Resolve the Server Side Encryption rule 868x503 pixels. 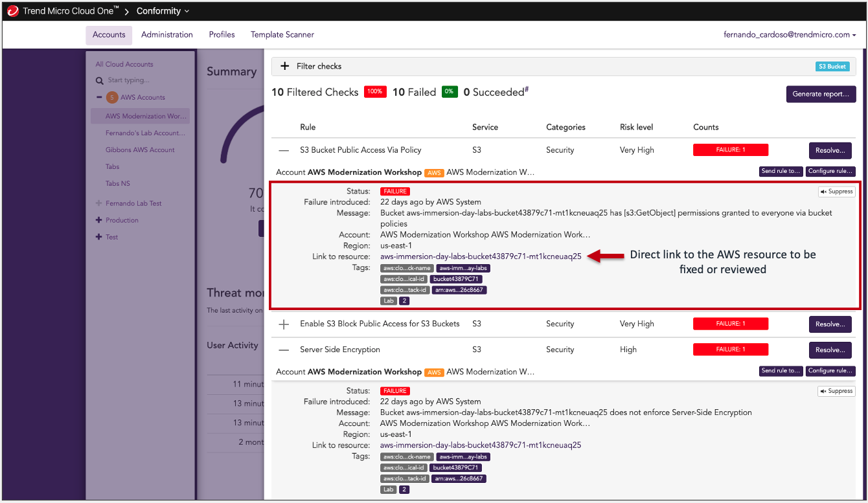(x=830, y=350)
